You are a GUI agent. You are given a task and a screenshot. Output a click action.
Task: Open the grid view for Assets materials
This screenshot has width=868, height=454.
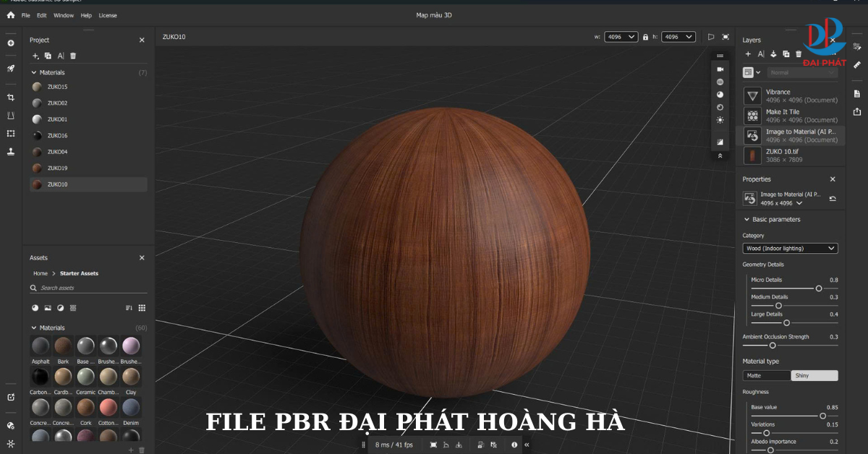point(142,307)
